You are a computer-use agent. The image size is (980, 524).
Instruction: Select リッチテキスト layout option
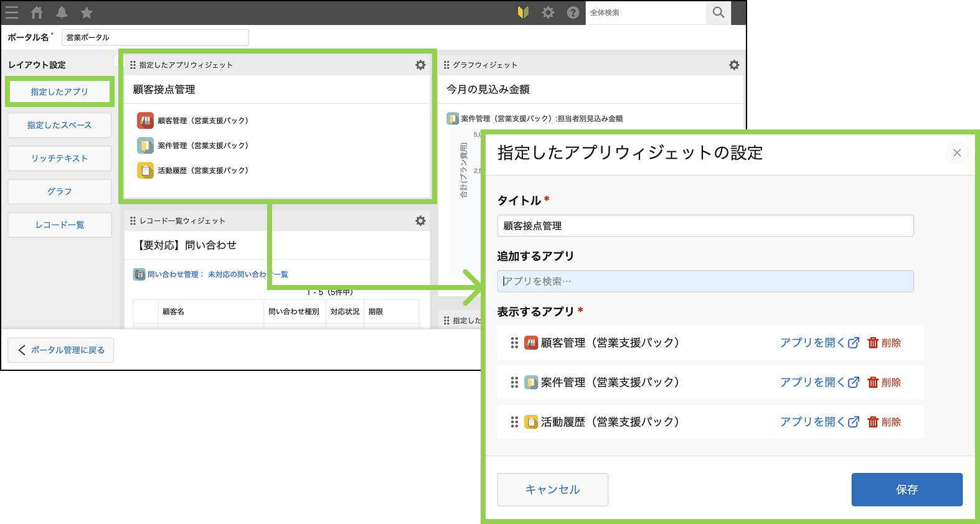pos(60,158)
